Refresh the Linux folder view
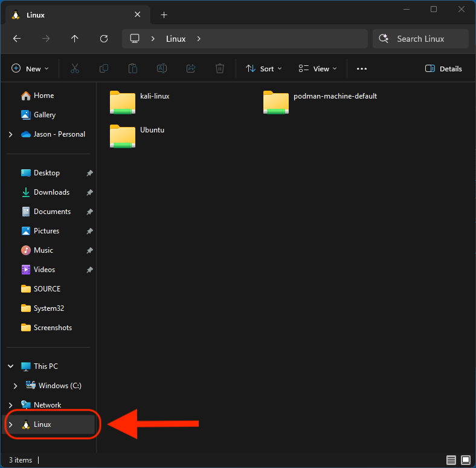This screenshot has height=468, width=476. click(104, 39)
